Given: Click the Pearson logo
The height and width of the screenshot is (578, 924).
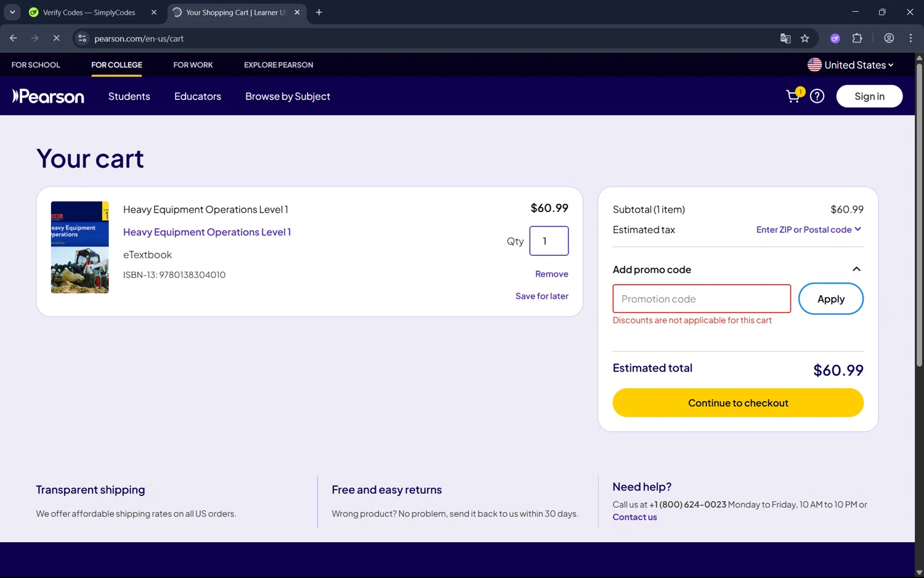Looking at the screenshot, I should point(48,96).
